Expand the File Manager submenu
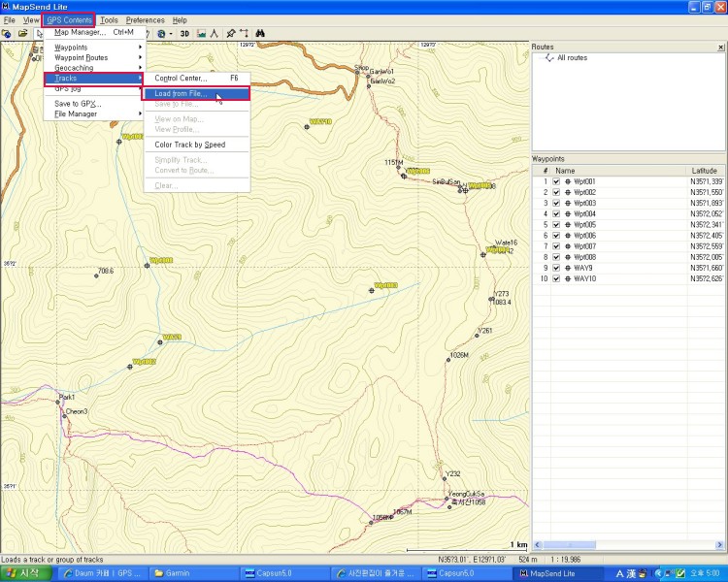 tap(94, 113)
